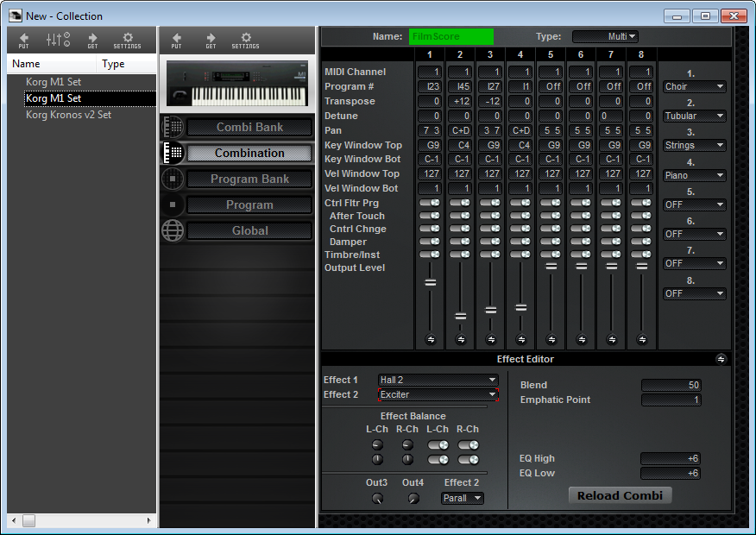Toggle Damper switch for timbre 7
756x535 pixels.
[x=611, y=242]
